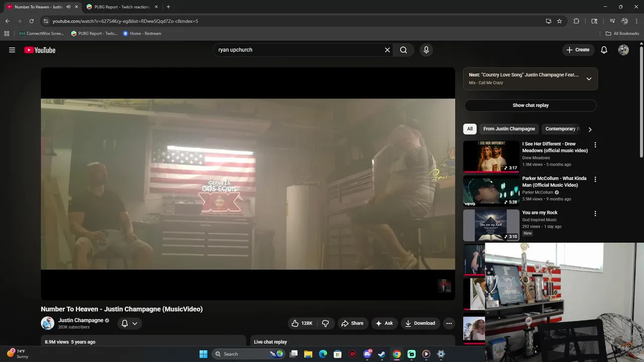Open Windows Start menu
The image size is (644, 362).
coord(203,354)
